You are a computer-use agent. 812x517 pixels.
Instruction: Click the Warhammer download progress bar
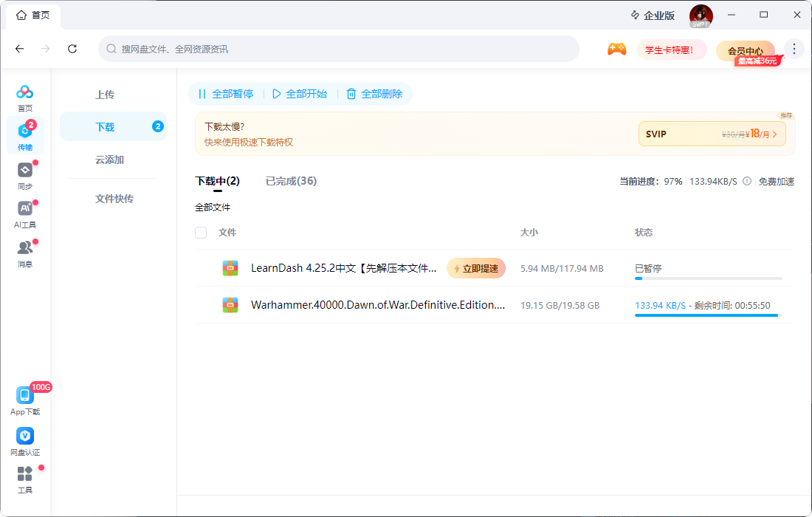pos(706,315)
